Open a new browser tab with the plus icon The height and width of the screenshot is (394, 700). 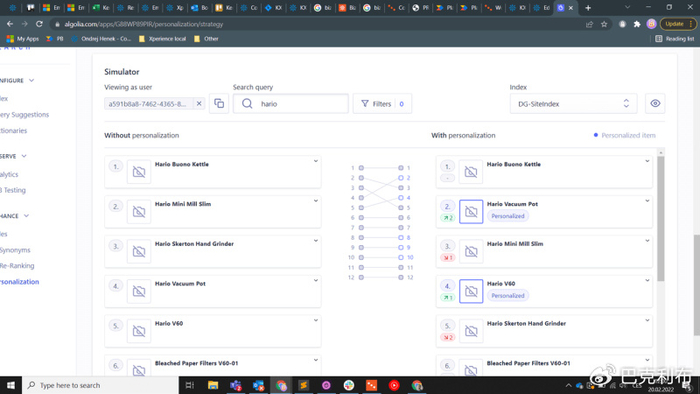point(588,8)
